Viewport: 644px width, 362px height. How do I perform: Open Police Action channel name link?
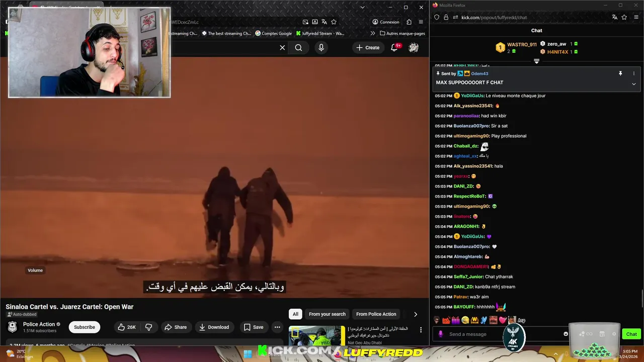click(39, 324)
